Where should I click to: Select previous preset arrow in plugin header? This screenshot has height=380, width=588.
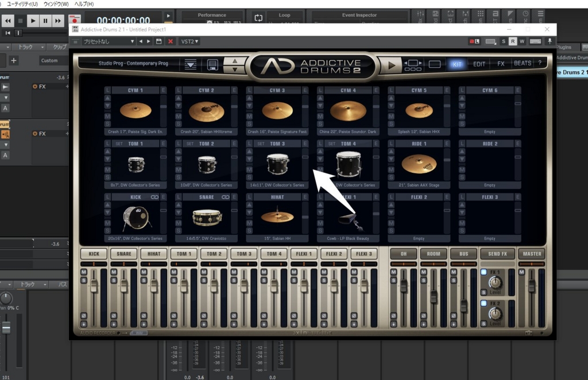tap(141, 41)
